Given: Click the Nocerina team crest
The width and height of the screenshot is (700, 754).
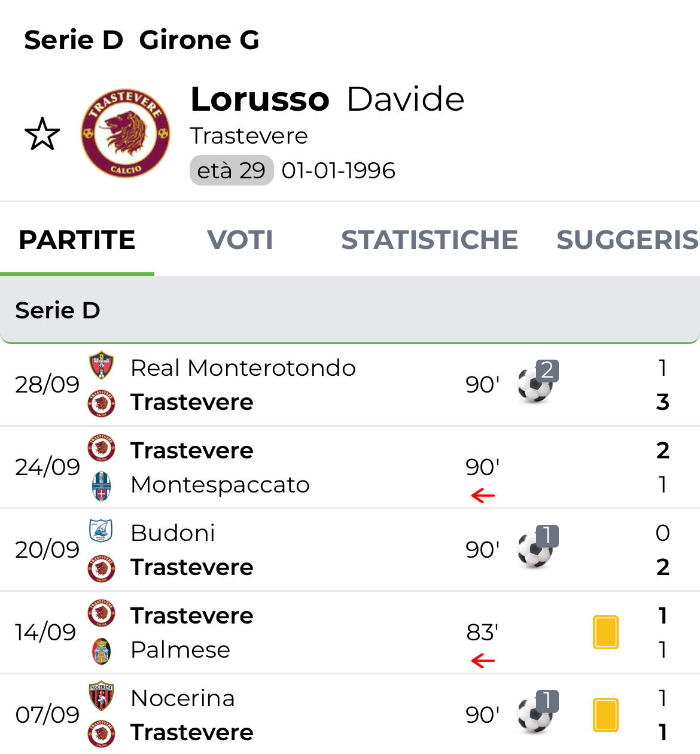Looking at the screenshot, I should pos(101,697).
